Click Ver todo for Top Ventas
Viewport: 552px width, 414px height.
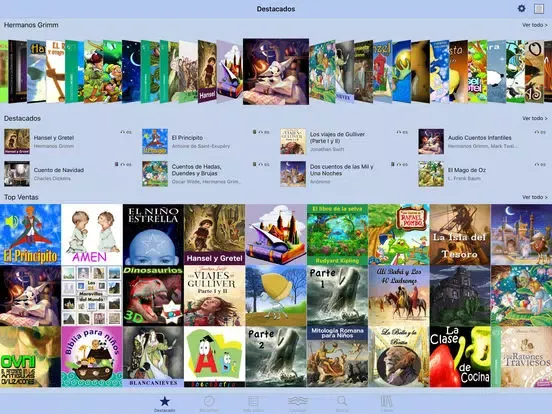(534, 197)
